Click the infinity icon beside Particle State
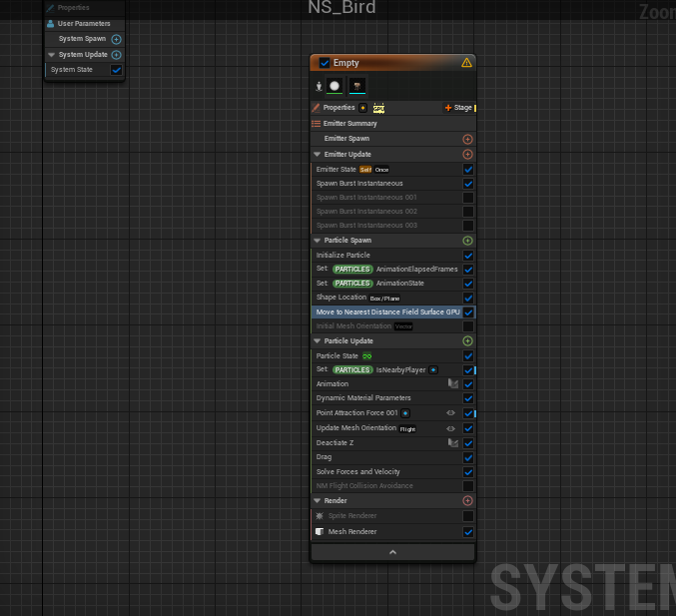Viewport: 676px width, 616px height. pyautogui.click(x=366, y=356)
